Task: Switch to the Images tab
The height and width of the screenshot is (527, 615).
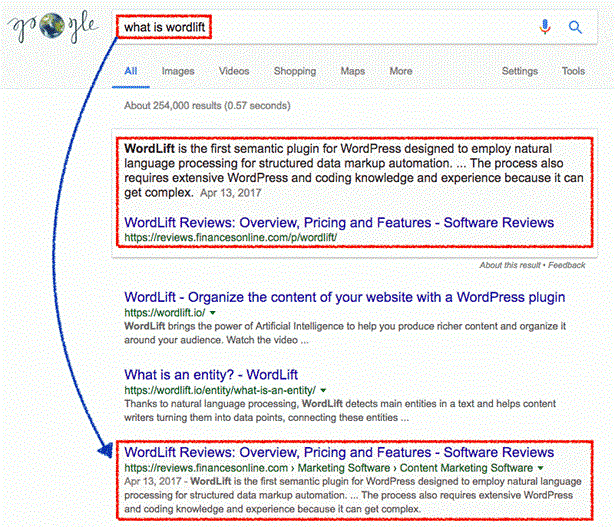Action: pyautogui.click(x=178, y=71)
